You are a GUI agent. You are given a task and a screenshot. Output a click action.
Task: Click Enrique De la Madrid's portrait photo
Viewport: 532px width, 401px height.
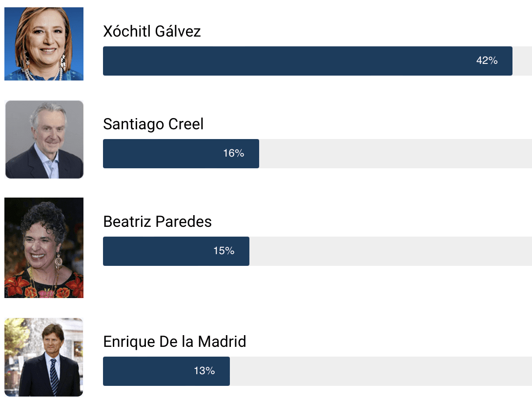pyautogui.click(x=44, y=357)
